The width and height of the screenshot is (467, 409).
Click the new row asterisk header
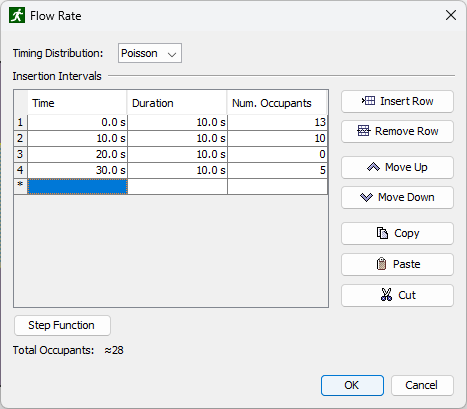(x=21, y=186)
